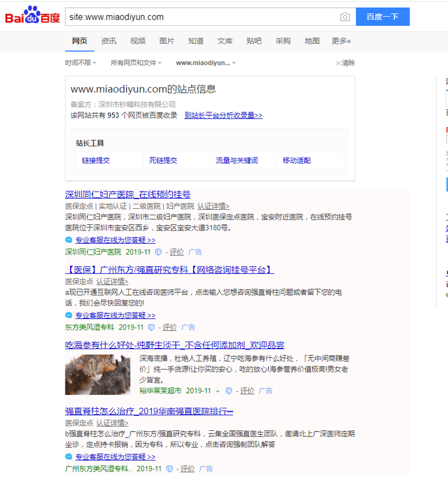Open result 强直脊柱怎么治疗_2019华南强直医院排行
The height and width of the screenshot is (489, 448).
click(149, 411)
